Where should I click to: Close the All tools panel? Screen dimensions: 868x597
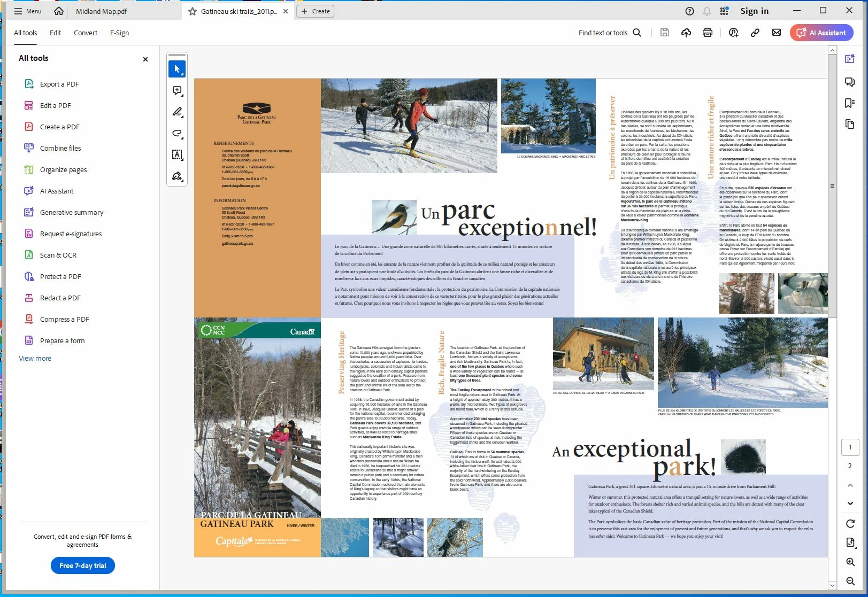pyautogui.click(x=145, y=59)
